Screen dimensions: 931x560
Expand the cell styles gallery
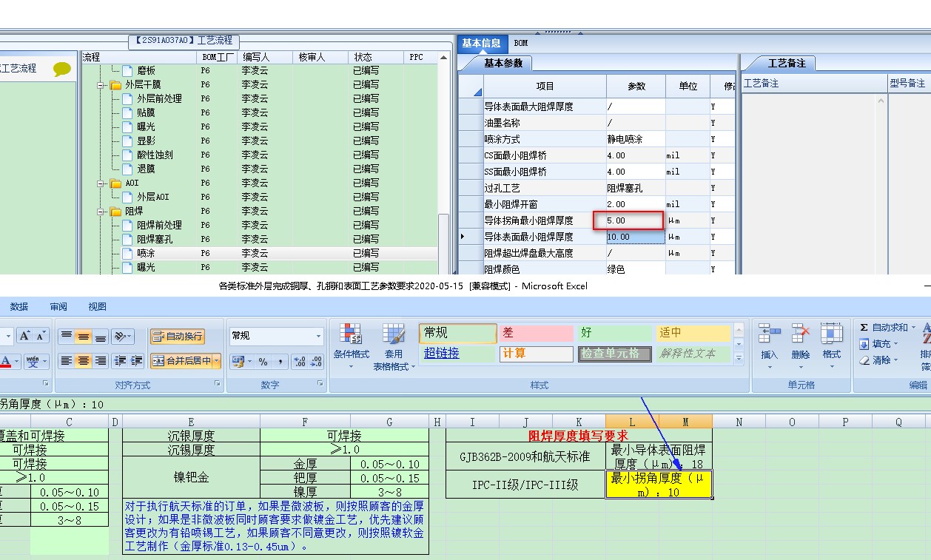738,359
